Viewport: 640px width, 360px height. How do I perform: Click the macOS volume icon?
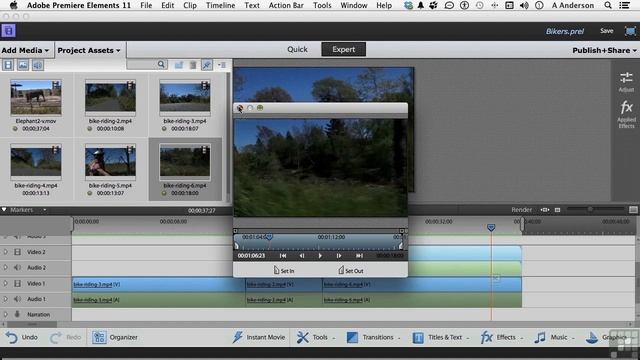click(x=524, y=5)
